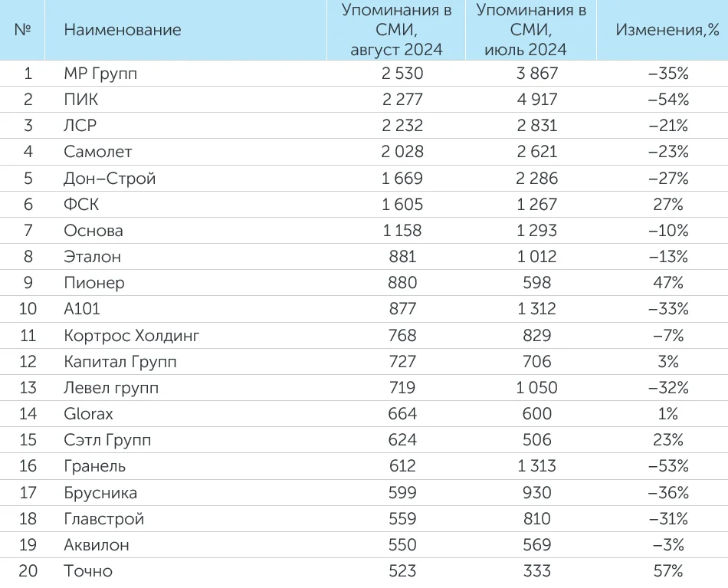Select the "Glorax" company name

coord(89,414)
